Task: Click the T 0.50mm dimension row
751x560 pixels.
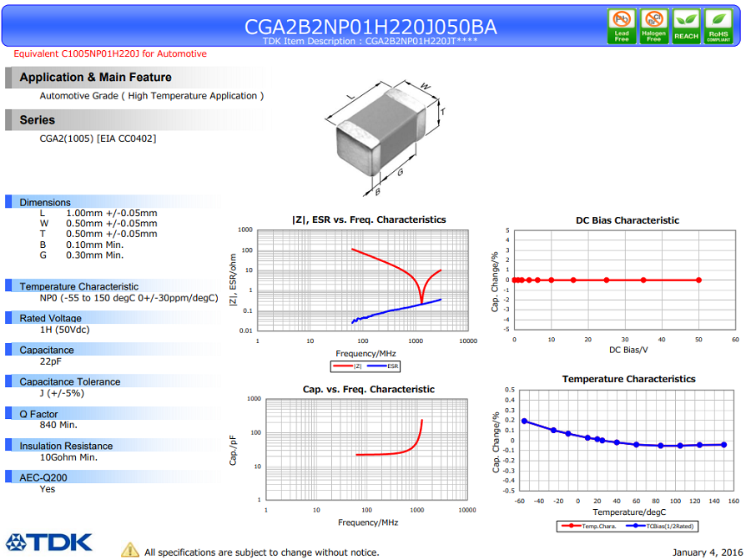Action: click(x=98, y=235)
